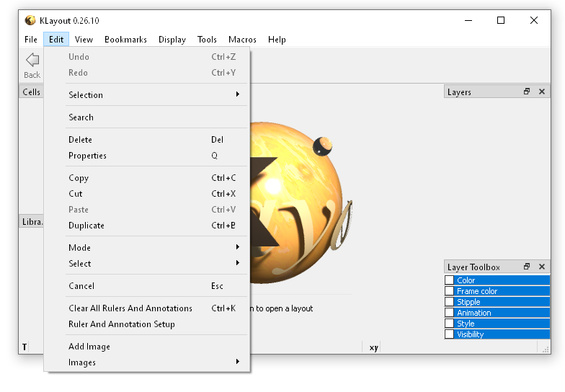
Task: Close the Layer Toolbox panel
Action: pyautogui.click(x=542, y=267)
